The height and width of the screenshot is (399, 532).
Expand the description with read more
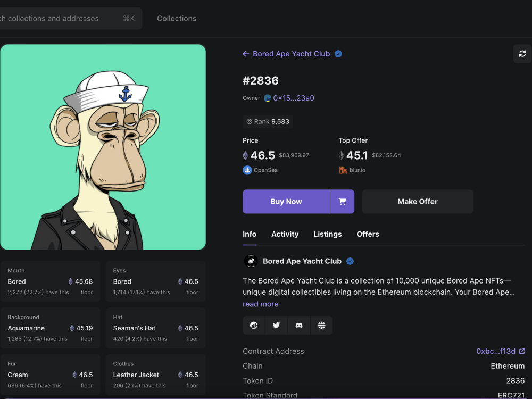tap(261, 304)
